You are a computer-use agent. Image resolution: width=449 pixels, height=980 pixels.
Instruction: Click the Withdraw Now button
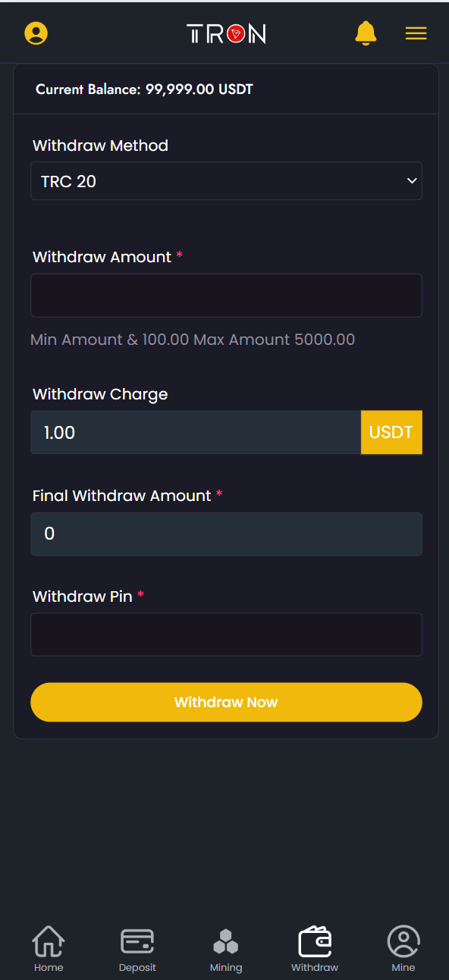226,702
